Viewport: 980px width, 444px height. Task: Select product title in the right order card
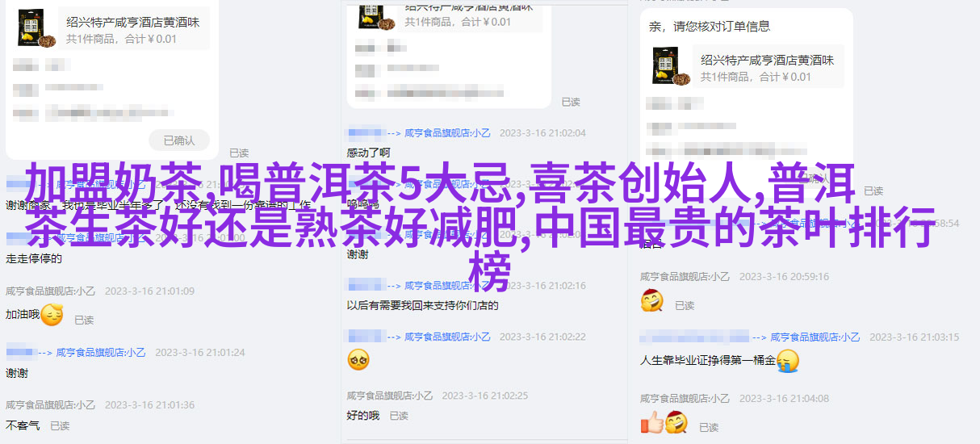(x=767, y=60)
